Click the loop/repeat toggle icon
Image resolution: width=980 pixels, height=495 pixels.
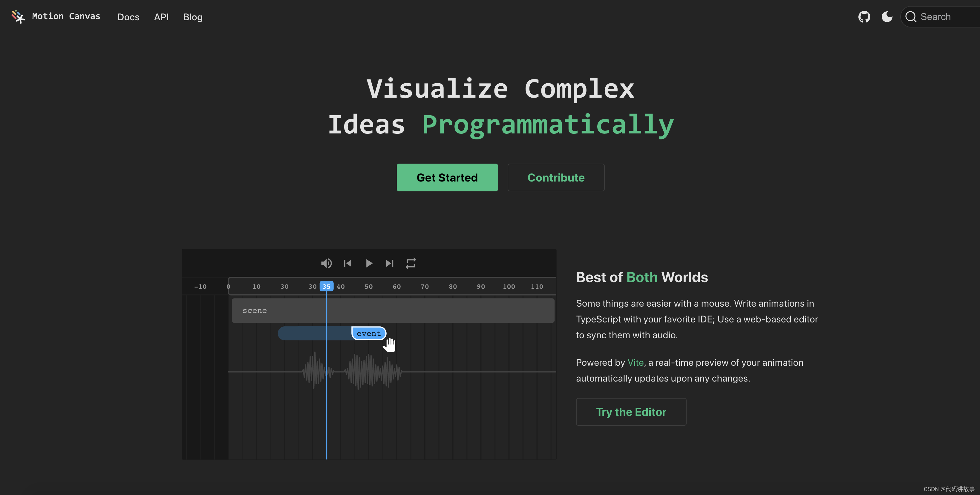tap(410, 263)
